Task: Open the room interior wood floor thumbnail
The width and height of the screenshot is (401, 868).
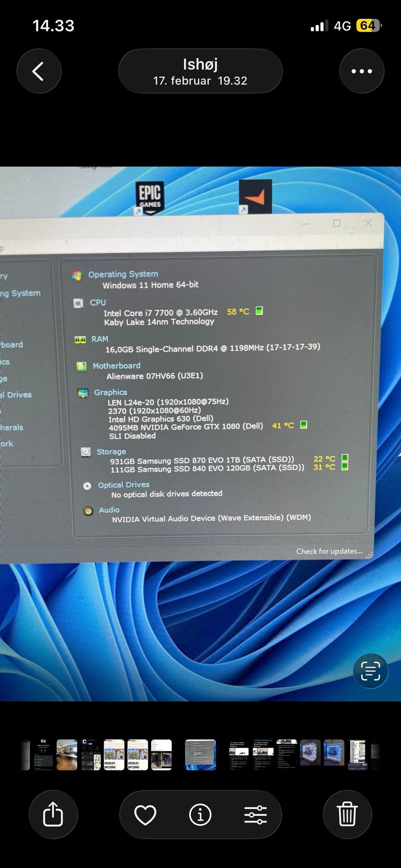Action: (x=67, y=755)
